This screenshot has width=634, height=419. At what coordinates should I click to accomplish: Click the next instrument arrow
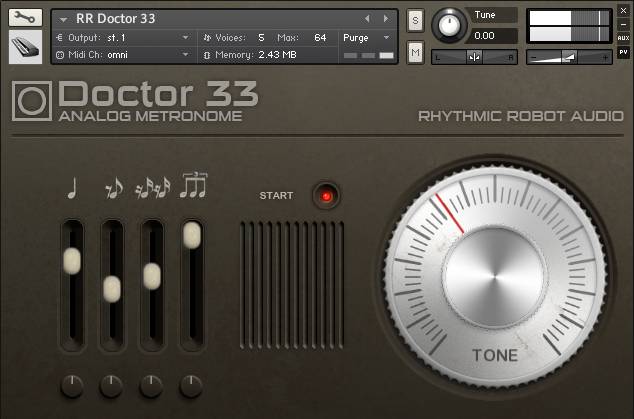click(x=386, y=19)
